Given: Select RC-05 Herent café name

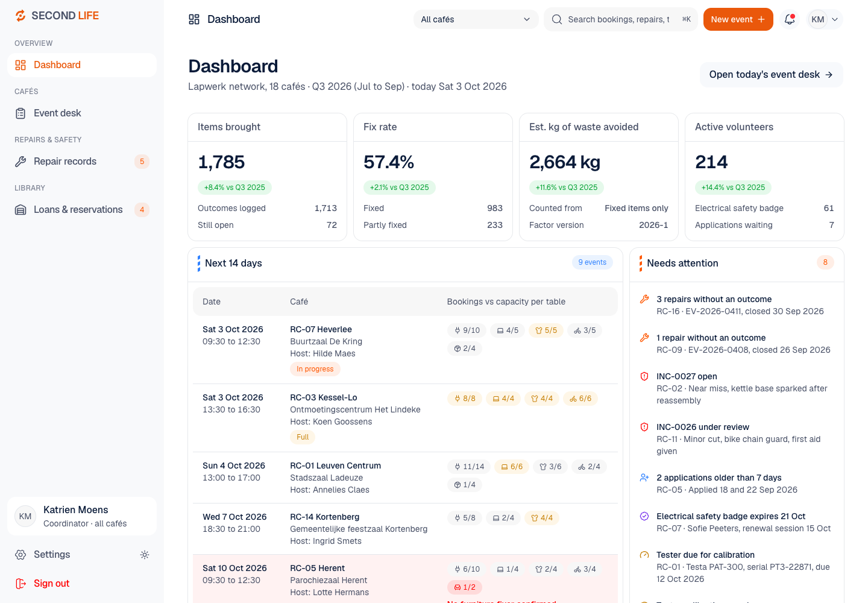Looking at the screenshot, I should pos(317,568).
